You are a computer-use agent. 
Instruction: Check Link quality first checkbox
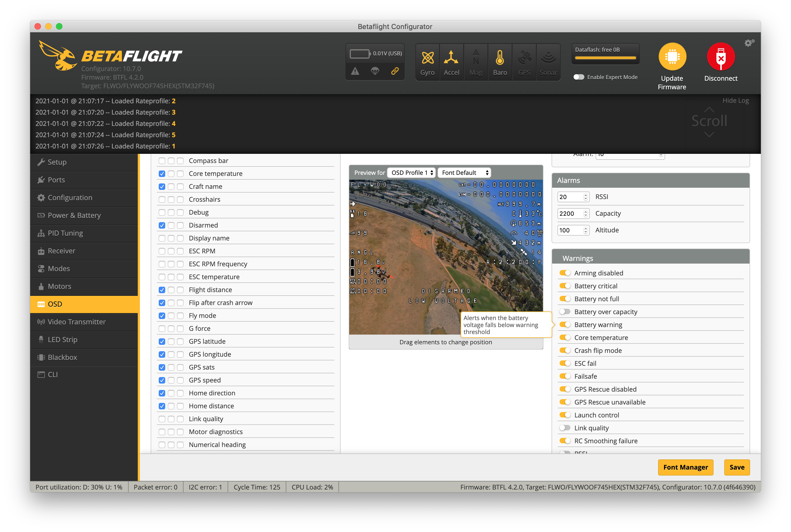pos(162,419)
